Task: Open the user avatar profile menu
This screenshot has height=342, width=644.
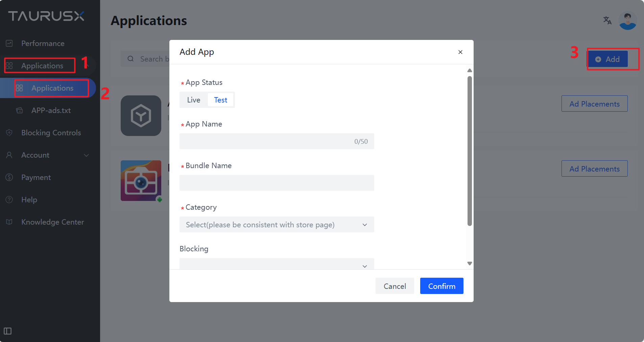Action: pos(627,21)
